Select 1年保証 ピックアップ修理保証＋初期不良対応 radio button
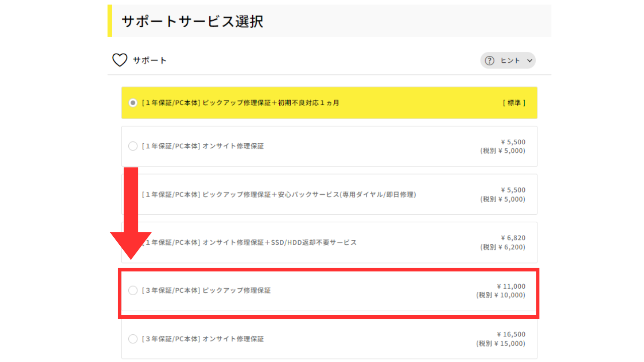 tap(133, 103)
